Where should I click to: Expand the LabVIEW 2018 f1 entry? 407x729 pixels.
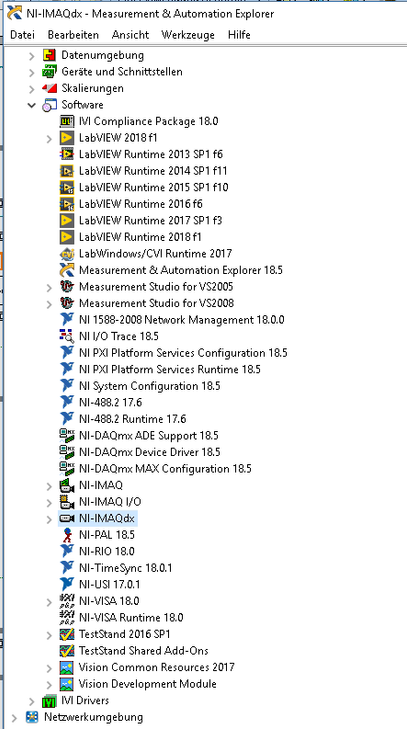pyautogui.click(x=49, y=139)
